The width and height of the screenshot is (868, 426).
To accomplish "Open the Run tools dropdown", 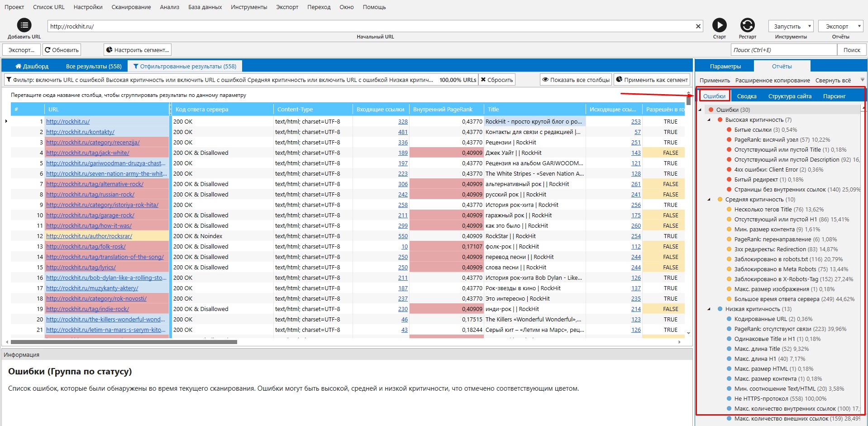I will tap(791, 26).
